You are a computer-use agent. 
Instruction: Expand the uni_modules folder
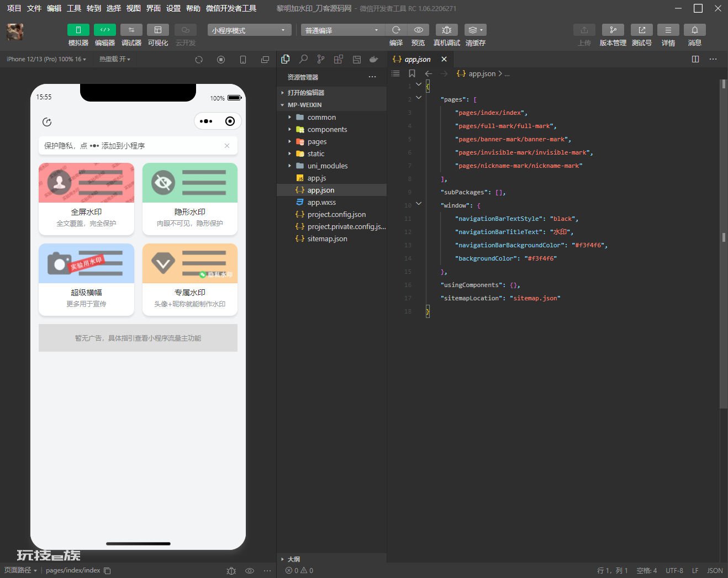pyautogui.click(x=331, y=166)
